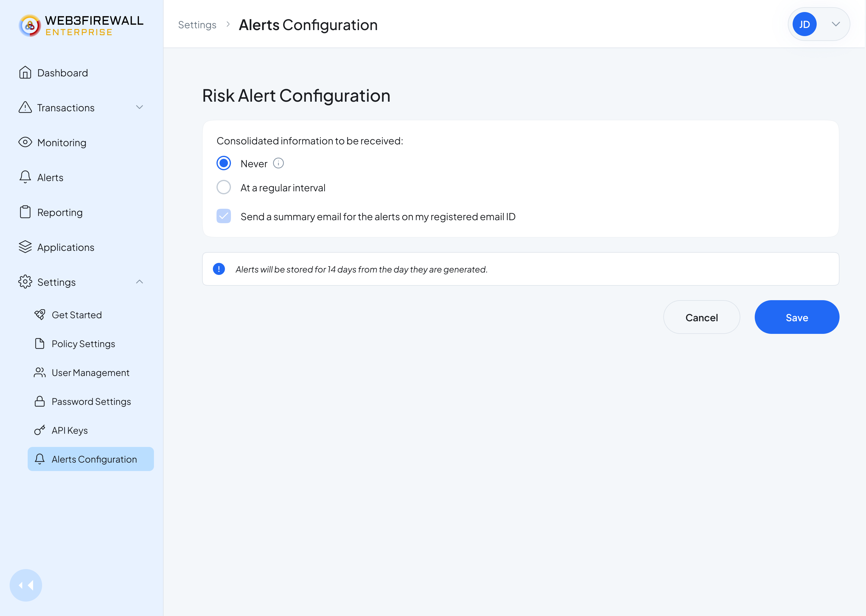Click the Alerts Configuration page title
Viewport: 866px width, 616px height.
point(308,25)
